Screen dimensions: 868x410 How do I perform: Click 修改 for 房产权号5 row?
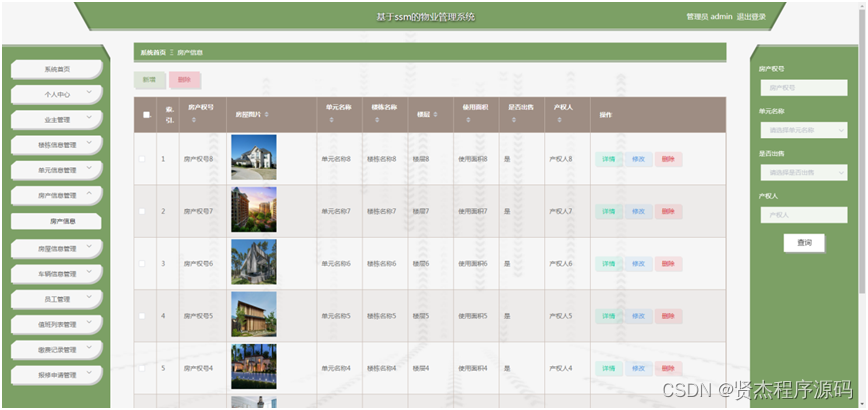(x=638, y=316)
